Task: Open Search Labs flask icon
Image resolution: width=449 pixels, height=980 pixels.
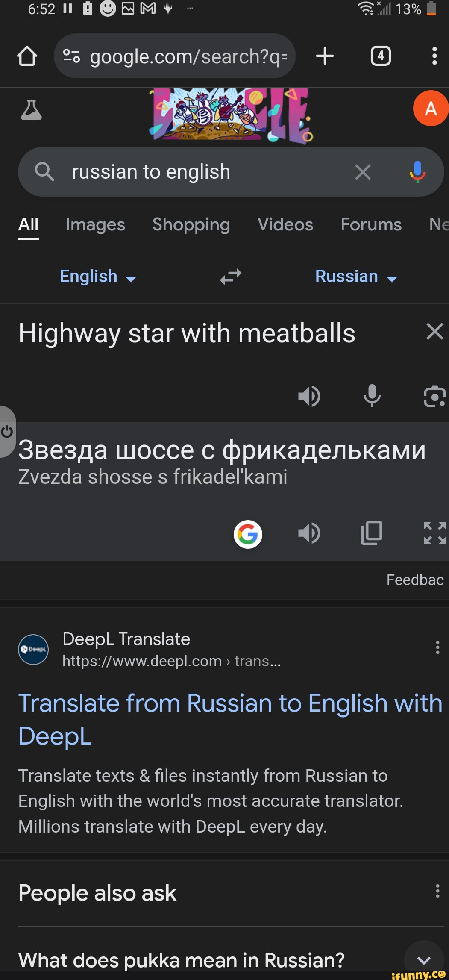Action: pyautogui.click(x=31, y=110)
